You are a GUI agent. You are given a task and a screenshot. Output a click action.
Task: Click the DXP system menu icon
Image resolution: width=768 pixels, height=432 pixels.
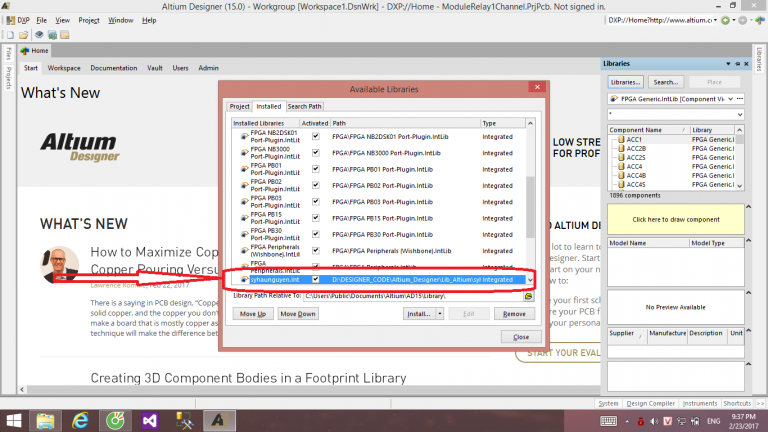pos(10,21)
